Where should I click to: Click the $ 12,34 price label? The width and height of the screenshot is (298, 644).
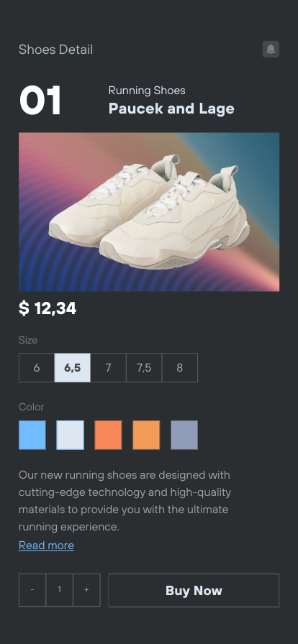(x=48, y=308)
